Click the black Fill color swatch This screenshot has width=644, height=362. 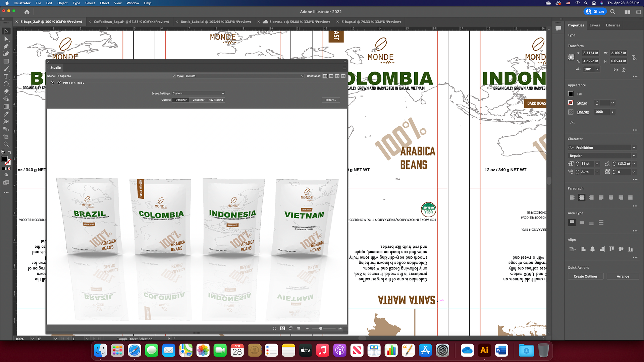[571, 94]
